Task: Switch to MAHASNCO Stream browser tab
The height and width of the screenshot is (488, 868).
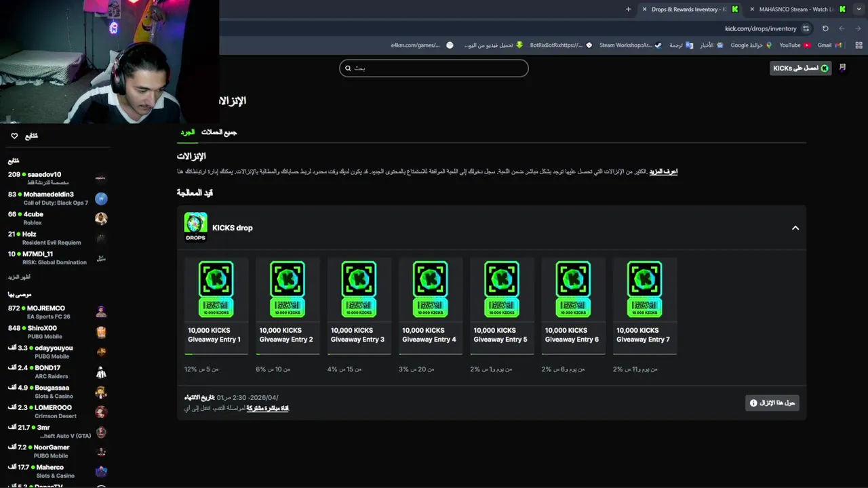Action: 798,9
